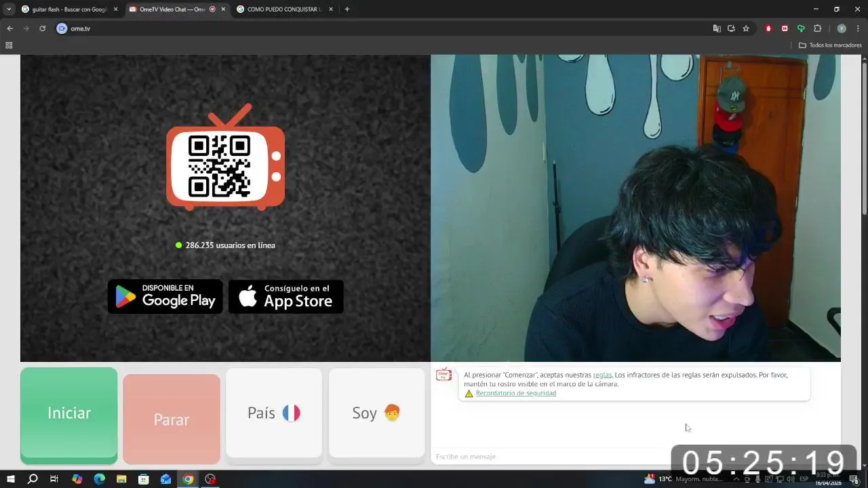
Task: Click the Parar button
Action: coord(172,420)
